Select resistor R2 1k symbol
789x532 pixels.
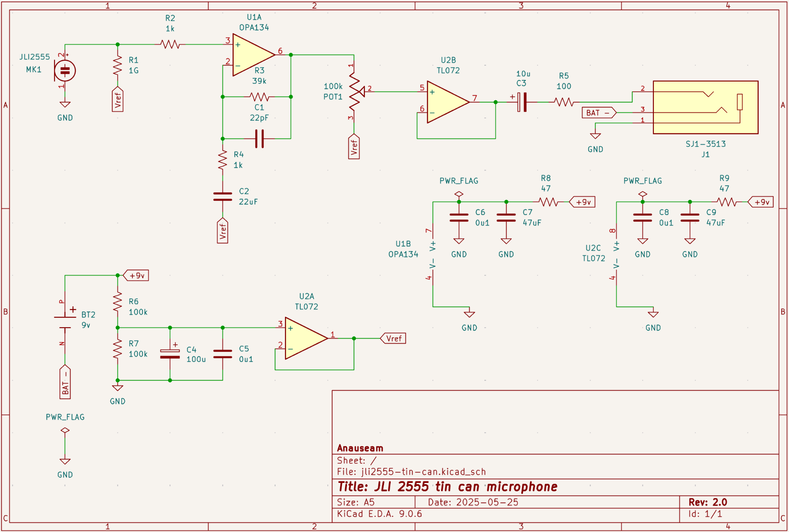point(170,44)
